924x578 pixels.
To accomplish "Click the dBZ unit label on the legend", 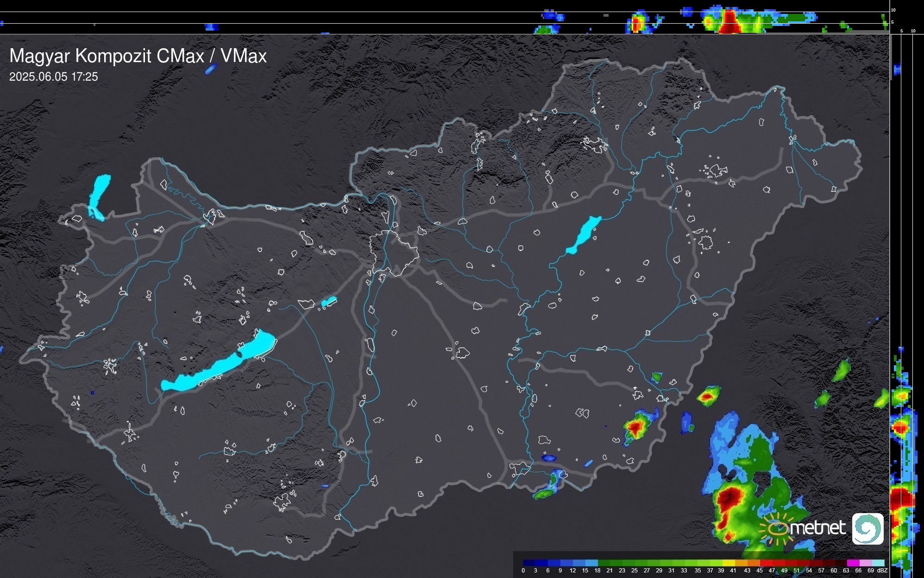I will pyautogui.click(x=882, y=571).
